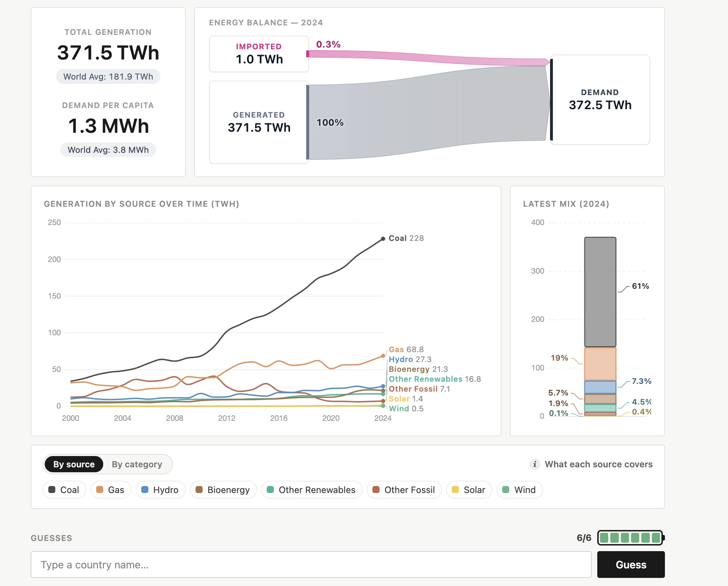Select the orange gas segment of mix bar
728x586 pixels.
tap(600, 364)
